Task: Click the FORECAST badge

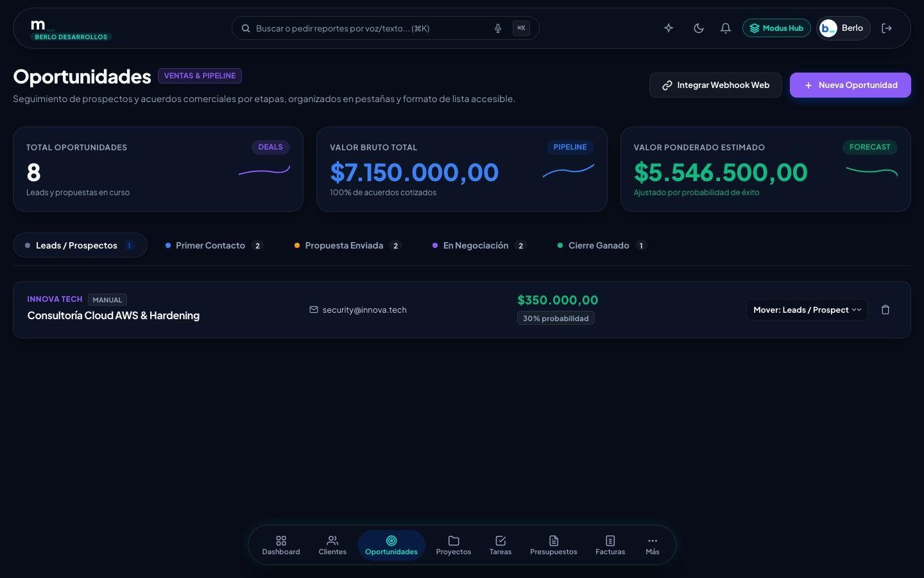Action: coord(869,147)
